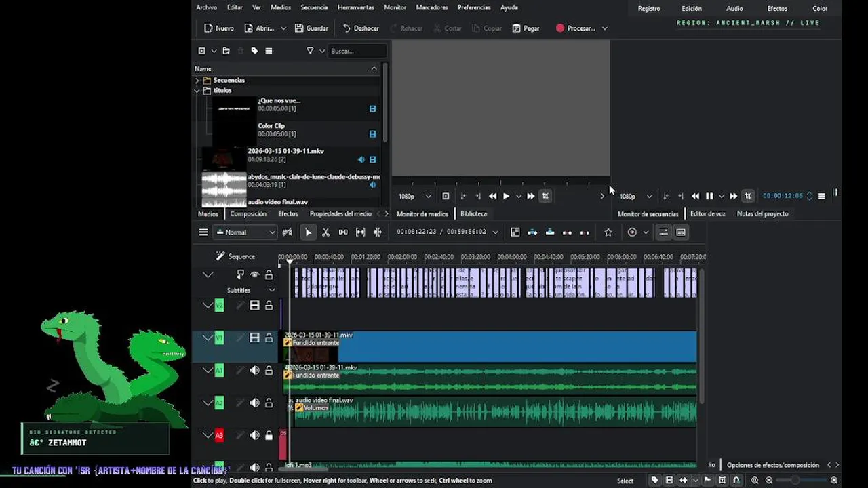Show the subtitle editing tool icon
Screen dimensions: 868x488
[681, 232]
